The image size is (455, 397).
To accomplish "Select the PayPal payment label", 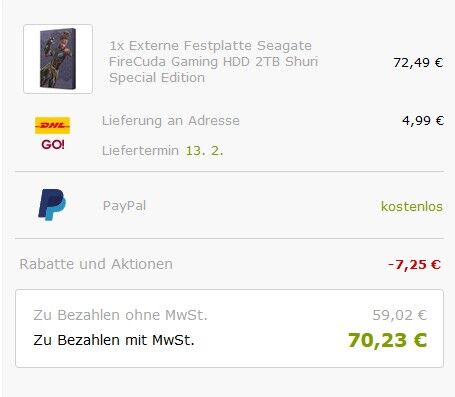I will click(124, 206).
